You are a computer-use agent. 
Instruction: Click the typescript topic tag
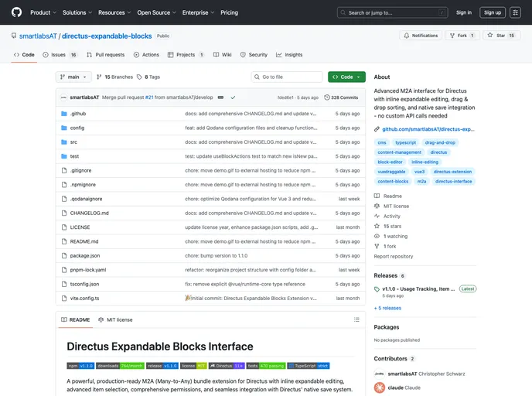pos(405,142)
